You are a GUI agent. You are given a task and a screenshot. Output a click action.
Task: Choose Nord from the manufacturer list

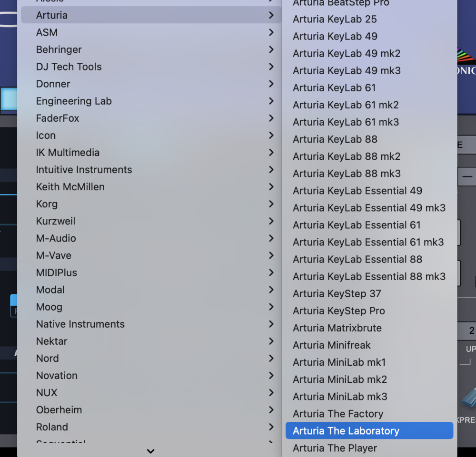tap(151, 359)
